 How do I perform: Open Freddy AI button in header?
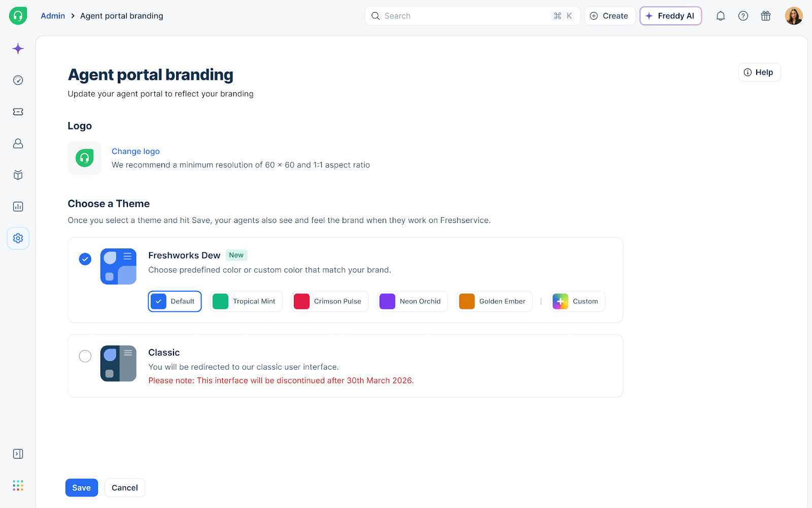point(670,16)
